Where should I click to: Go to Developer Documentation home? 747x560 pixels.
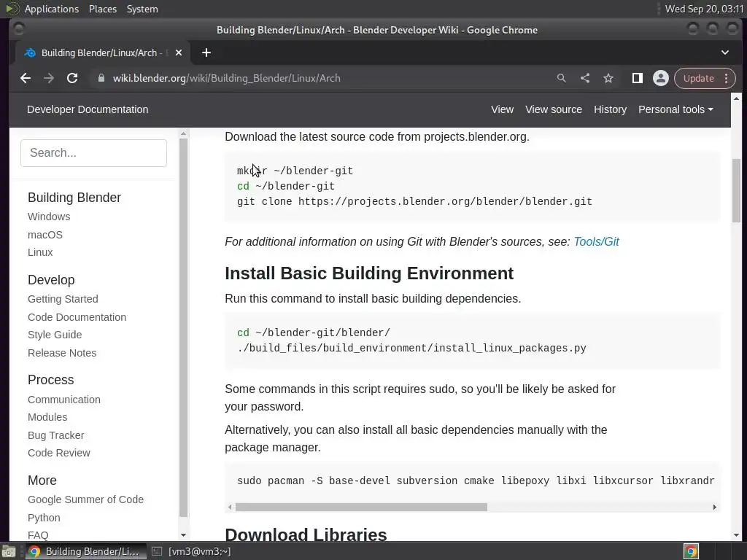pyautogui.click(x=88, y=109)
